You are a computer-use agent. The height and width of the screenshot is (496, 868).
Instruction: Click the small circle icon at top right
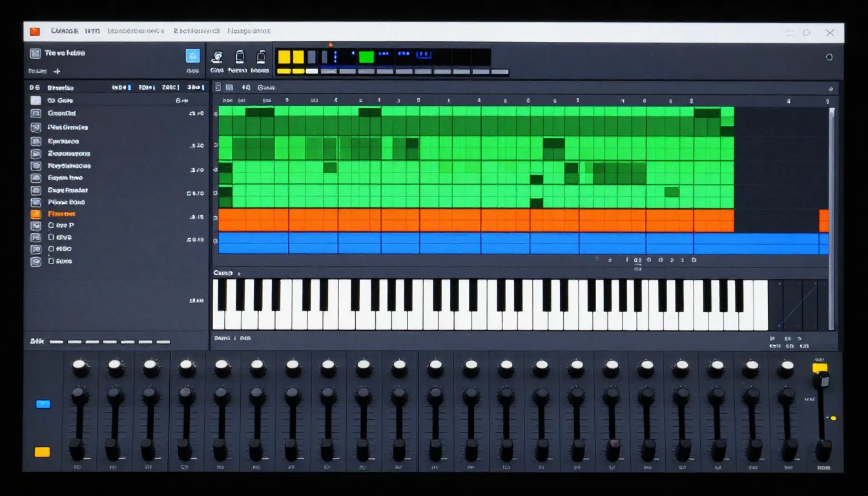(829, 57)
